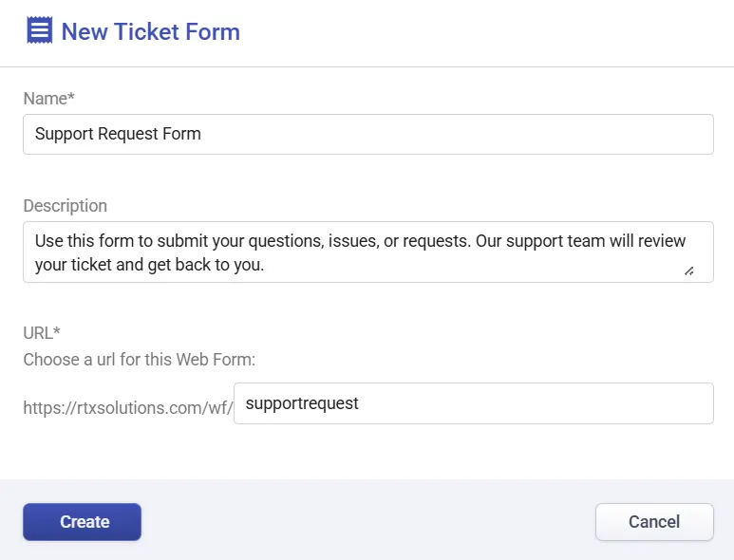Click the ticket form icon in header

(x=39, y=31)
